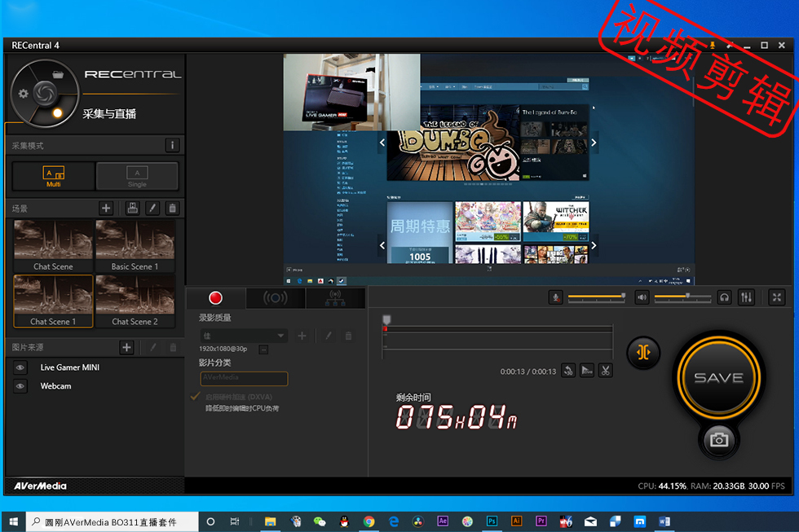Delete scene using trash icon
Viewport: 799px width, 532px height.
[x=172, y=209]
